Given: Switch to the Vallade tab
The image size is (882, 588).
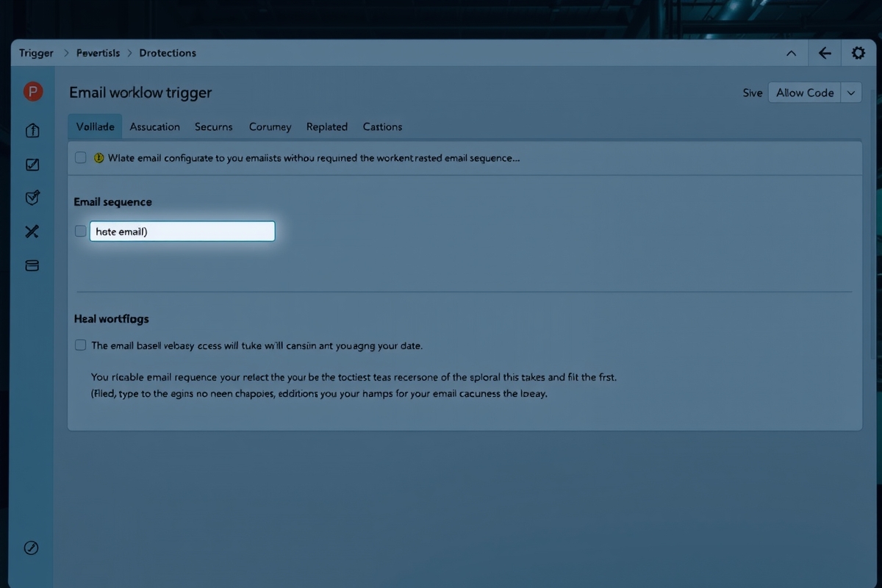Looking at the screenshot, I should pos(95,126).
